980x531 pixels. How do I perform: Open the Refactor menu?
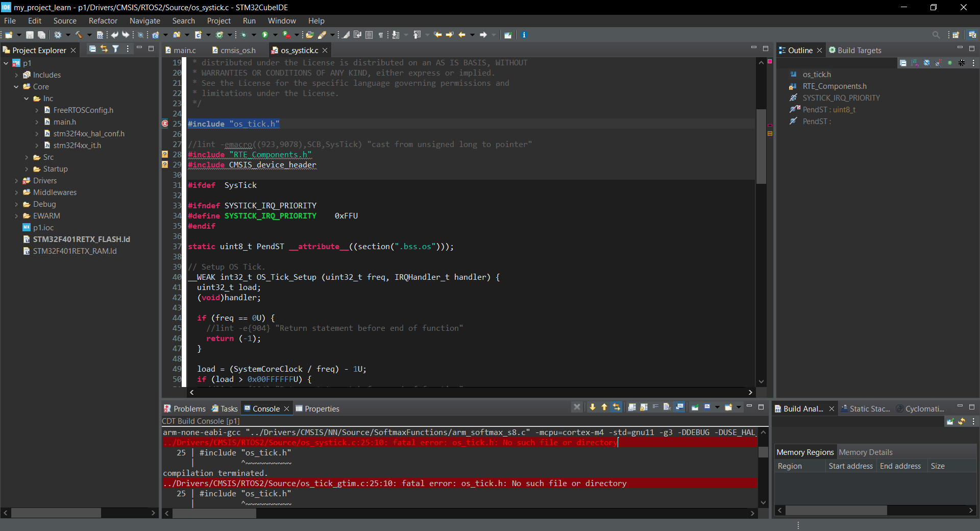tap(103, 21)
